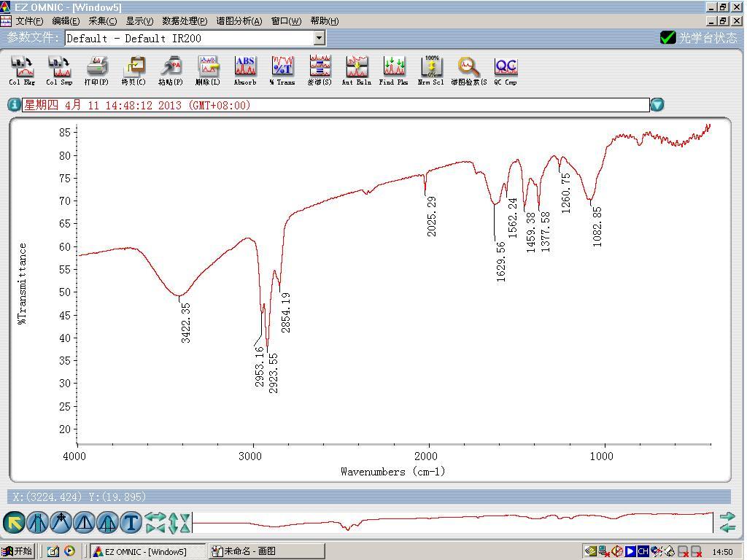Click the overview spectrum view finder strip
The height and width of the screenshot is (560, 747).
pyautogui.click(x=452, y=522)
